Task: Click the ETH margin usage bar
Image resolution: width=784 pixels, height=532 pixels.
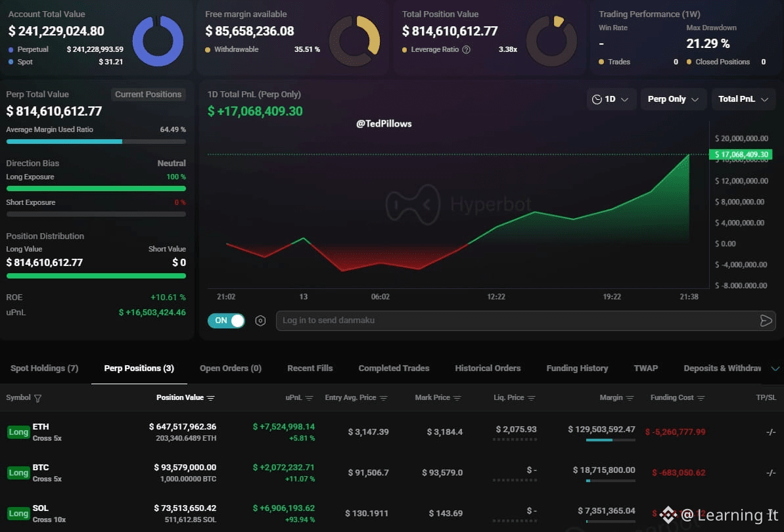Action: click(x=611, y=440)
